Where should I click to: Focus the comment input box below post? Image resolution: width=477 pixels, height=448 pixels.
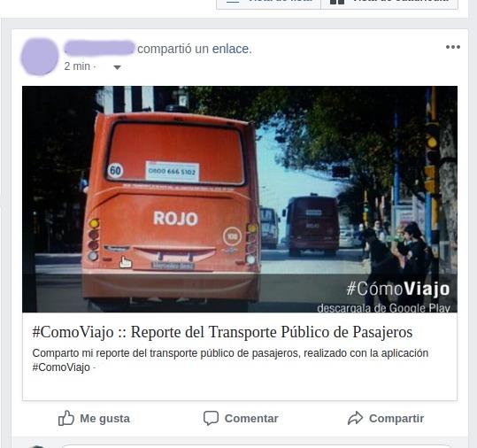[256, 446]
